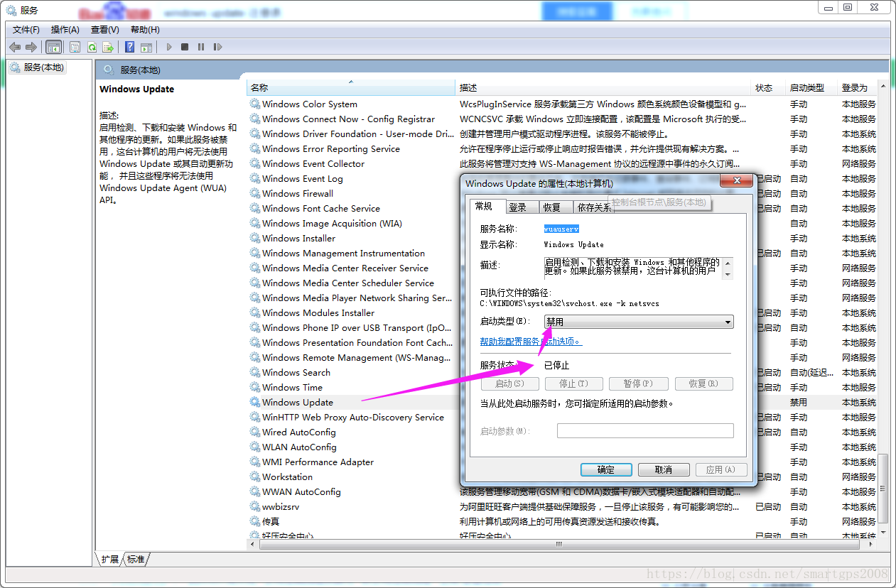
Task: Click the 取消 button
Action: point(664,469)
